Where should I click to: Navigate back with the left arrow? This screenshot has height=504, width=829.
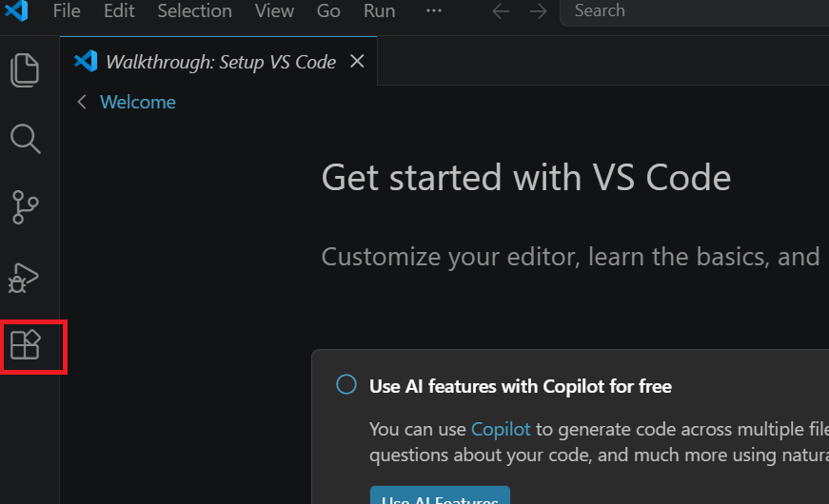[501, 11]
